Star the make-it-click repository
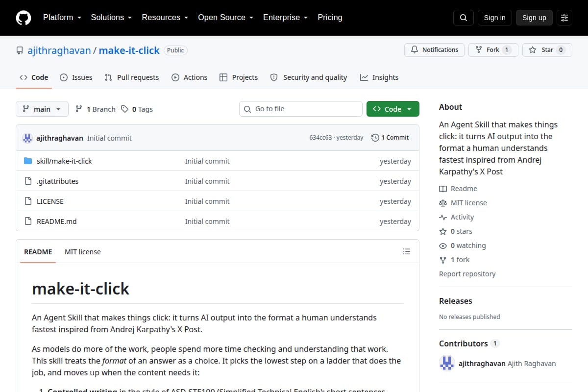The image size is (588, 392). (x=547, y=50)
